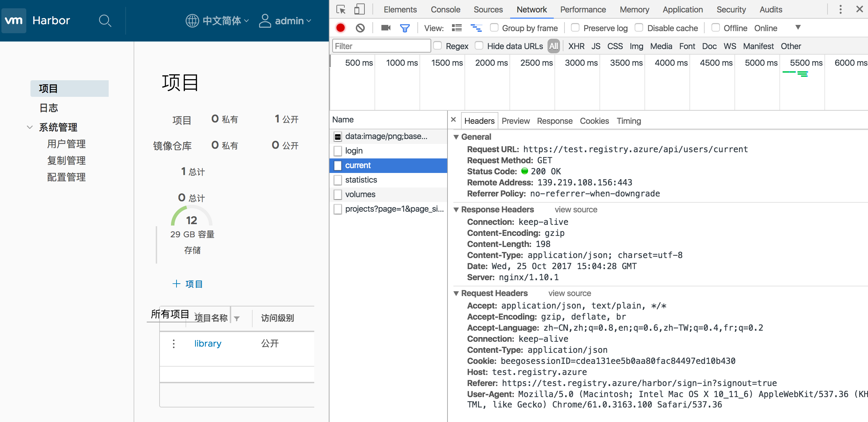The image size is (868, 422).
Task: Click the 5500 ms marker in timeline
Action: 806,63
